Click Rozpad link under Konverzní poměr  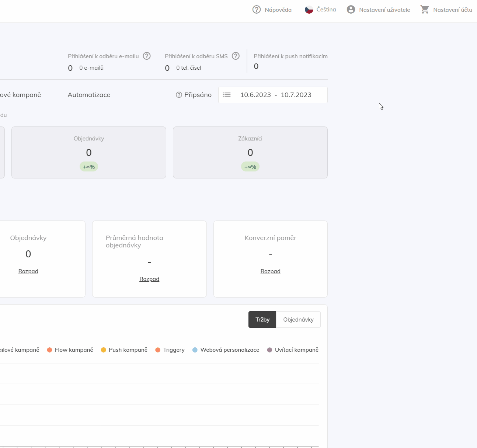click(270, 271)
